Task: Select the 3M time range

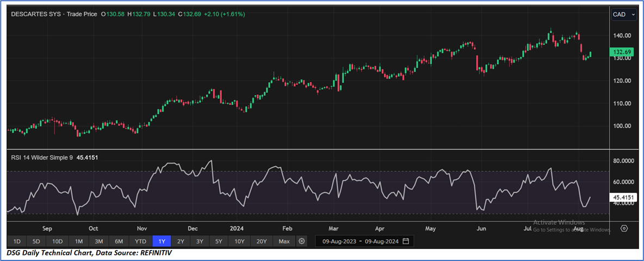Action: tap(99, 241)
